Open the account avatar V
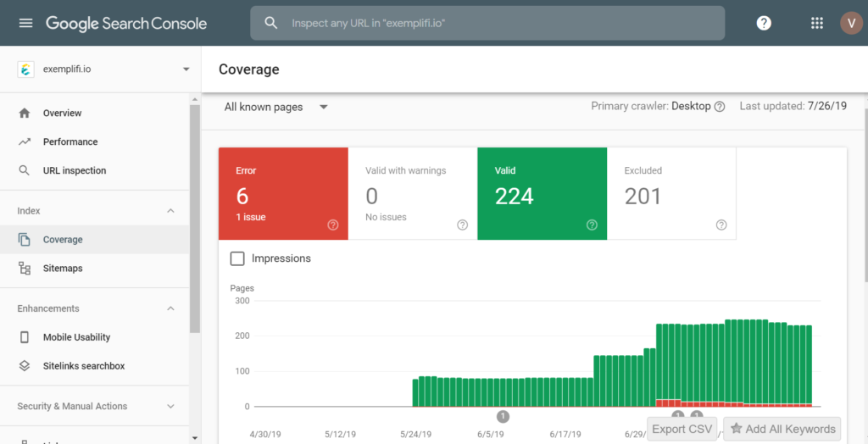 click(851, 23)
